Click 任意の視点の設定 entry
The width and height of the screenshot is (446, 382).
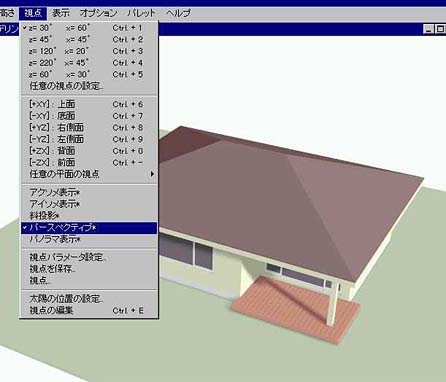[89, 86]
